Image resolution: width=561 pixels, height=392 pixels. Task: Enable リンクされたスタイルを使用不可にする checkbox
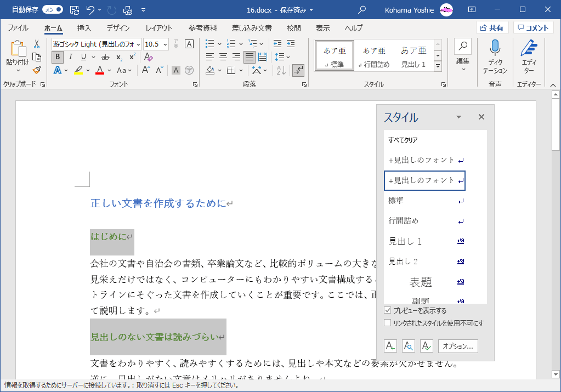[x=388, y=323]
